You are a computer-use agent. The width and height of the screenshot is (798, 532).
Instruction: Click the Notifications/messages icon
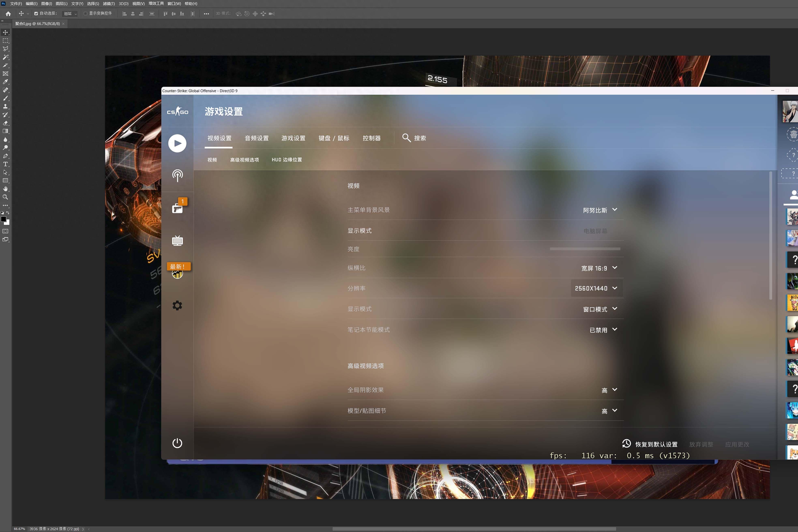pyautogui.click(x=178, y=208)
